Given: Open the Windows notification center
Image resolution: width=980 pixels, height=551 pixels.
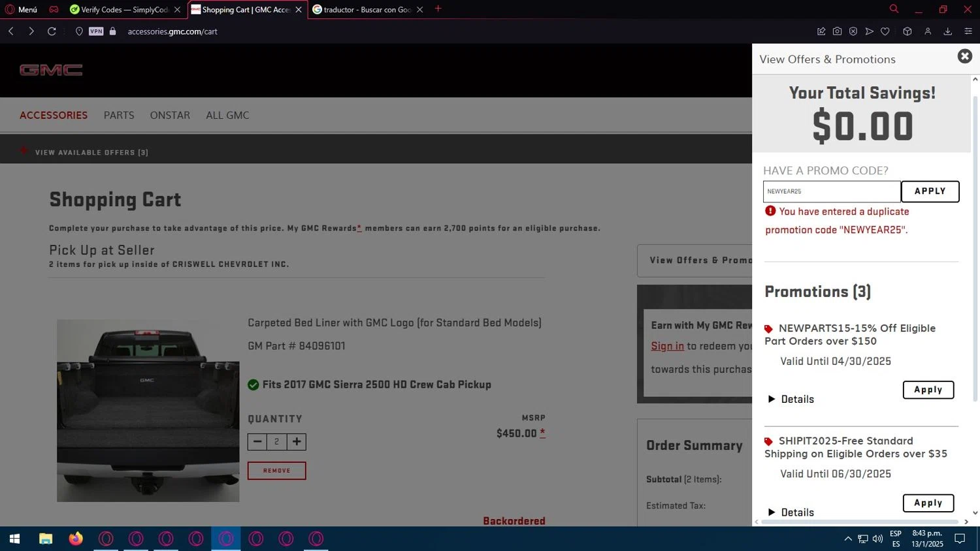Looking at the screenshot, I should pos(960,539).
